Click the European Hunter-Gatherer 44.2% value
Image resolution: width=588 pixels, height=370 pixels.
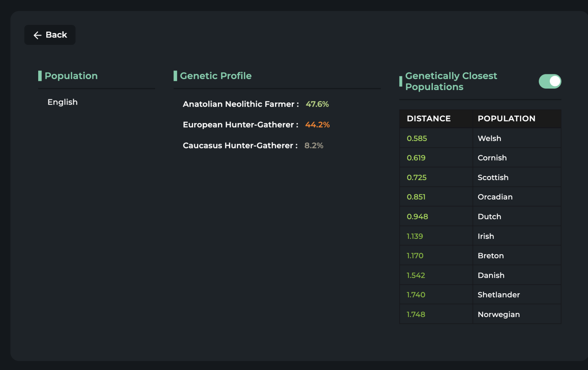coord(317,125)
